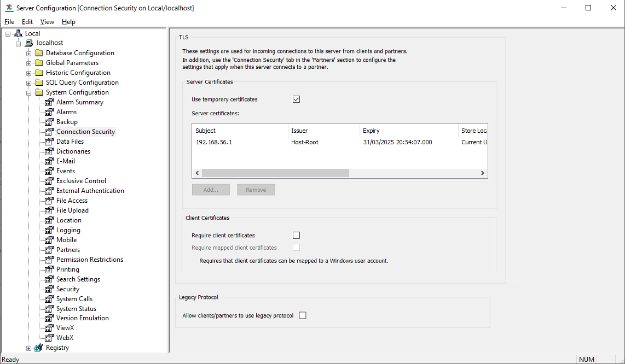Click the Registry tree icon
Screen dimensions: 625x364
click(x=39, y=348)
